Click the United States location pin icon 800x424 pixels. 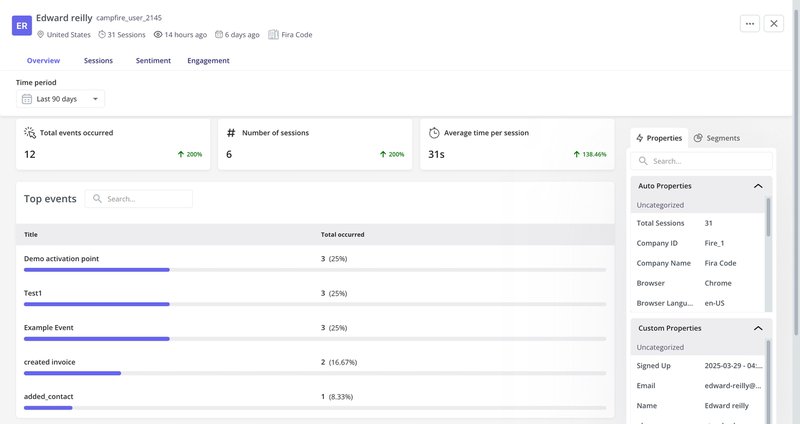pyautogui.click(x=41, y=34)
